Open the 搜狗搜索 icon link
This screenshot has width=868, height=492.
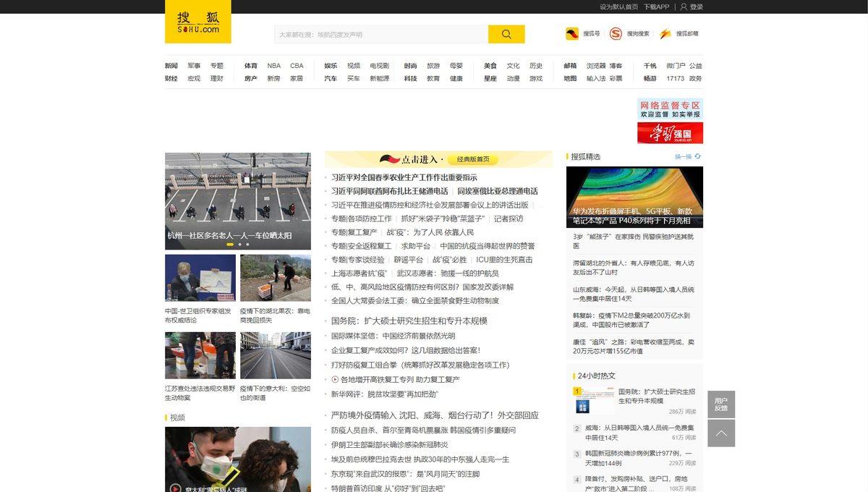[x=616, y=34]
